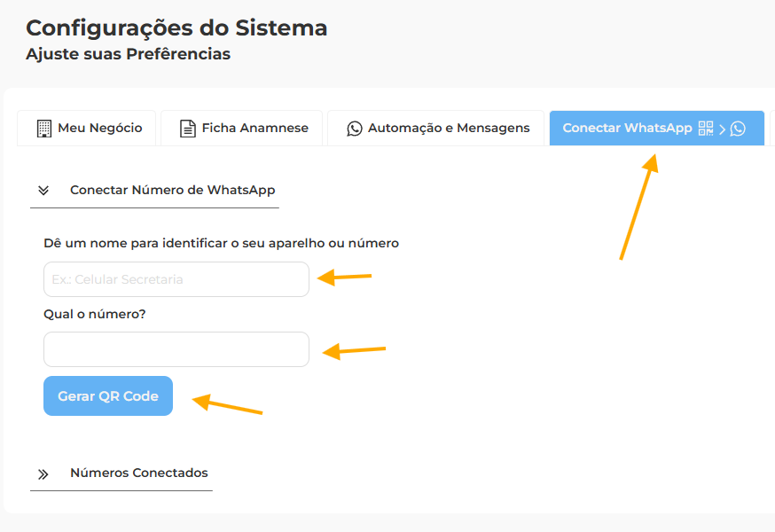Click the Configurações do Sistema page heading

(176, 27)
